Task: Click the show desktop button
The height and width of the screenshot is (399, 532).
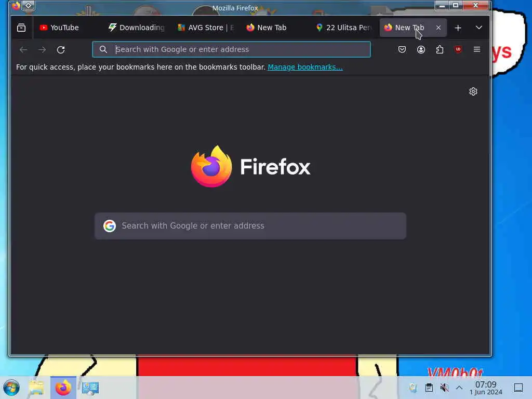Action: pyautogui.click(x=518, y=388)
